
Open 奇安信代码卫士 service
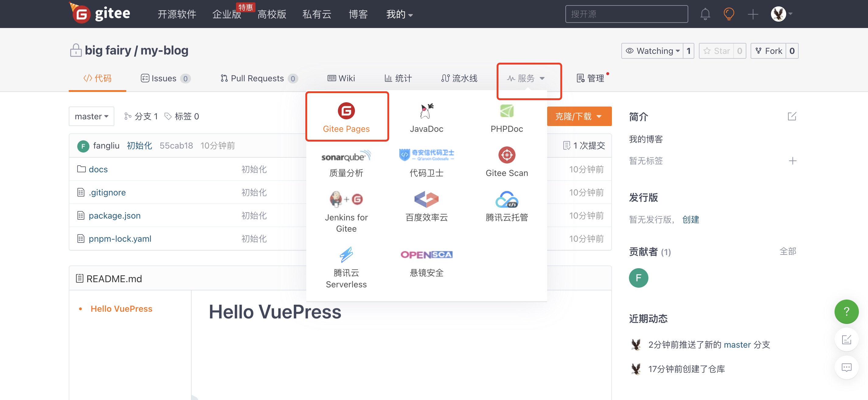[426, 163]
